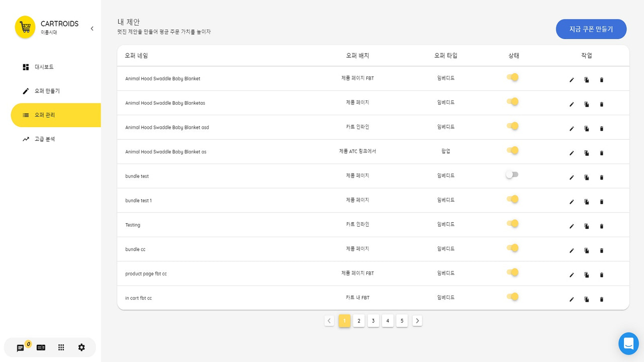Image resolution: width=644 pixels, height=362 pixels.
Task: Open the settings gear icon
Action: 82,347
